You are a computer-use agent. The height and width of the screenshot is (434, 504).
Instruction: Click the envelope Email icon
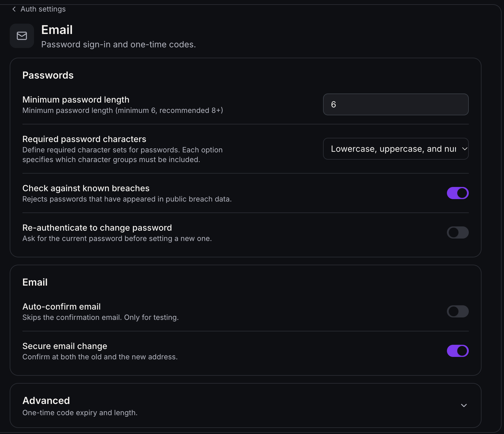[x=22, y=36]
